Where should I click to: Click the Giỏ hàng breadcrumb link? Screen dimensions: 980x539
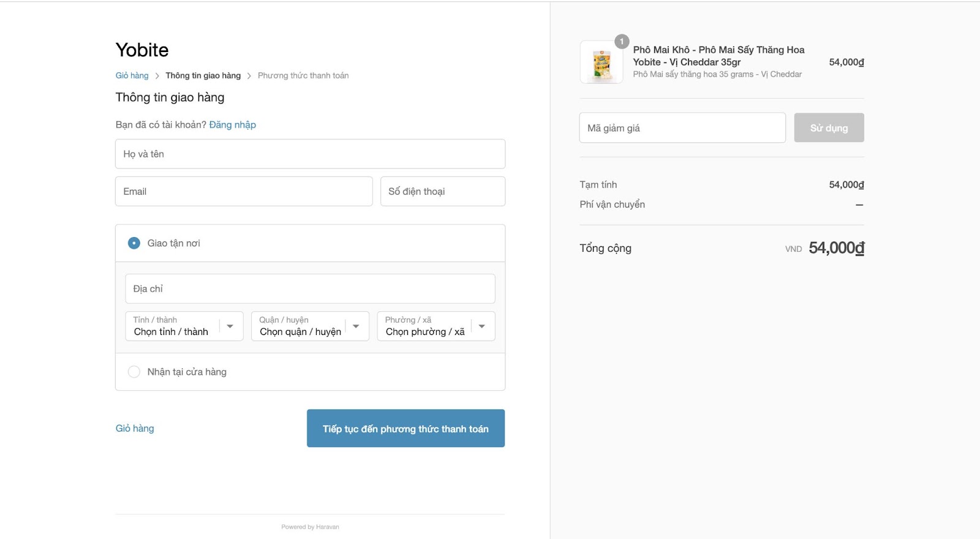pyautogui.click(x=132, y=75)
